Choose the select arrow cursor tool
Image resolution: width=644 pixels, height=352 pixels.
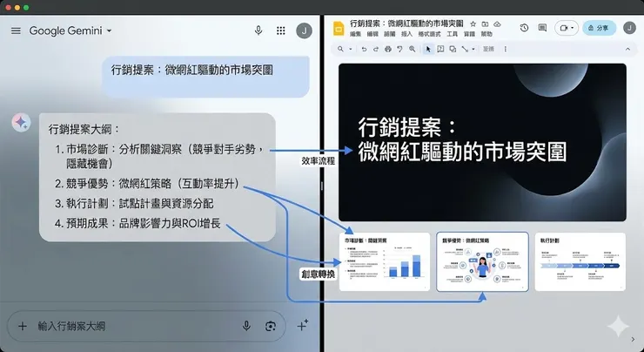coord(428,49)
